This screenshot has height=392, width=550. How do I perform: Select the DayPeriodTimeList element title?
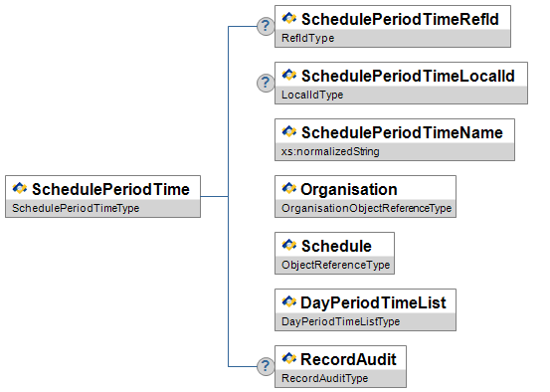point(373,302)
